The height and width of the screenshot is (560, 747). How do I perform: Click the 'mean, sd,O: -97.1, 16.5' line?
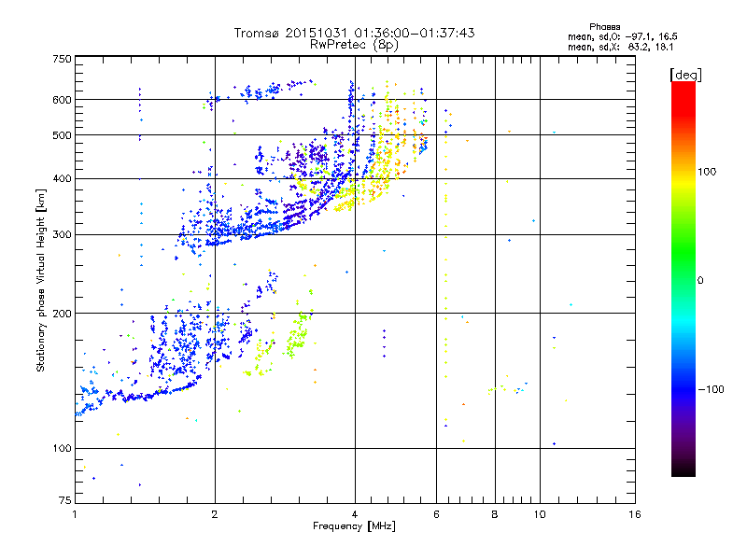pos(622,36)
